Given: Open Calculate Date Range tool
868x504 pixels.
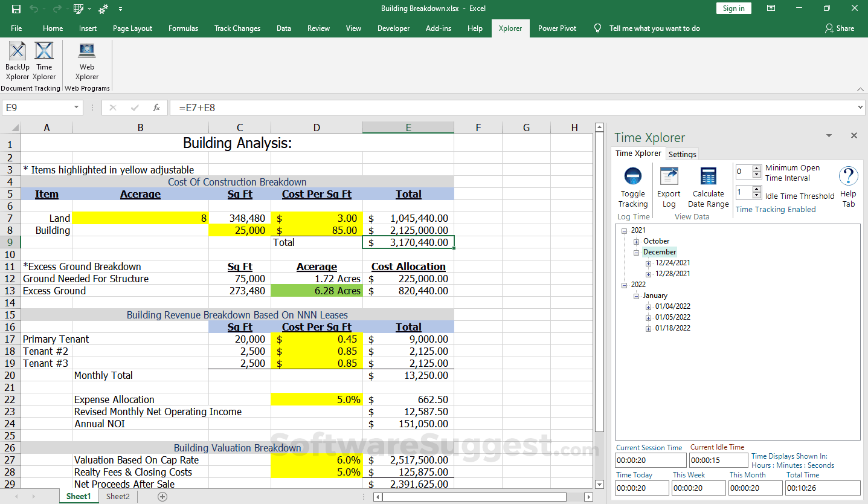Looking at the screenshot, I should [x=708, y=176].
